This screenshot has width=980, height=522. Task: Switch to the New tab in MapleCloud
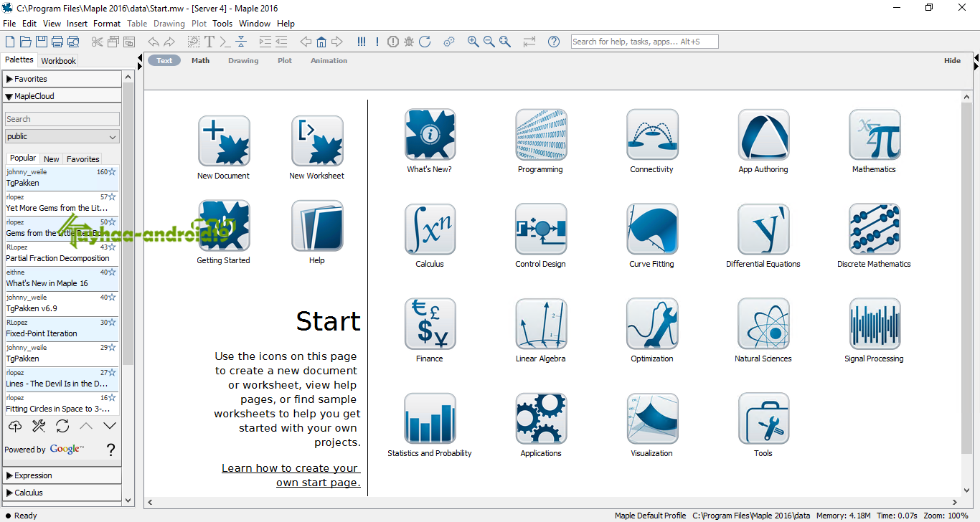click(52, 159)
